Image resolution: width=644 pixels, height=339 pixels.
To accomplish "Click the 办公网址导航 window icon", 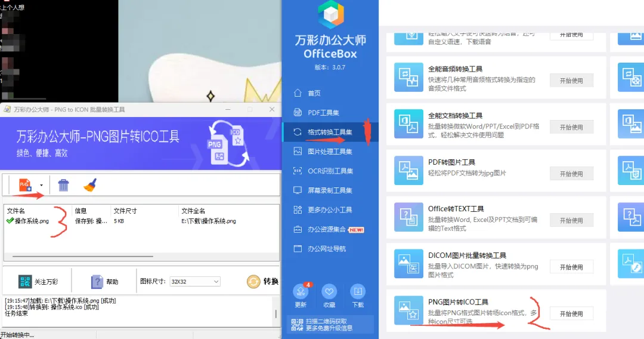I will 298,249.
